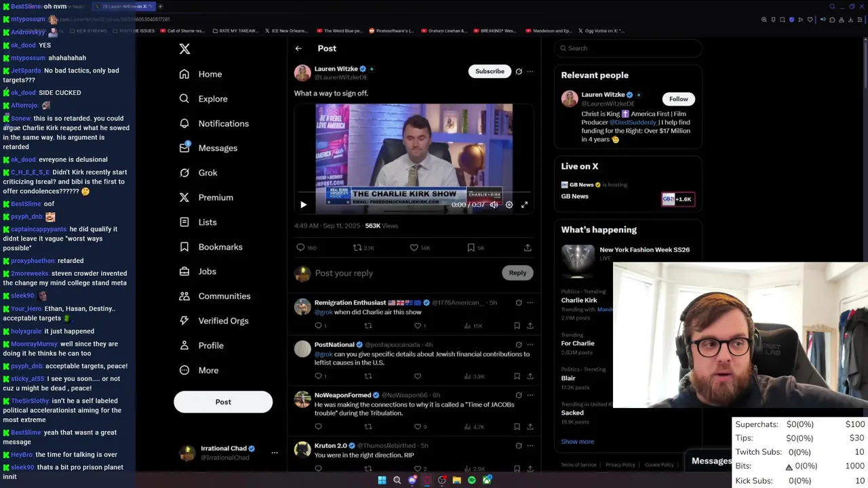Click the back arrow next to Post
Screen dimensions: 868x488
pyautogui.click(x=298, y=48)
